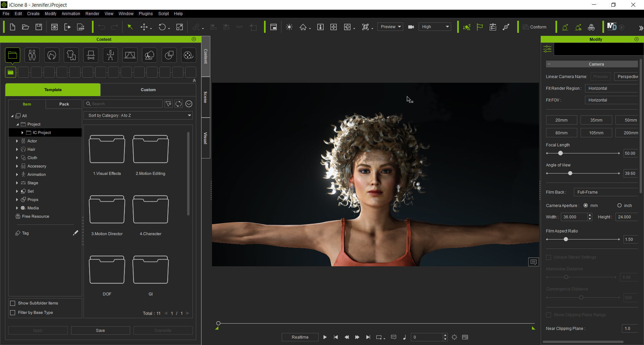
Task: Click the Save button in Content
Action: pos(100,330)
